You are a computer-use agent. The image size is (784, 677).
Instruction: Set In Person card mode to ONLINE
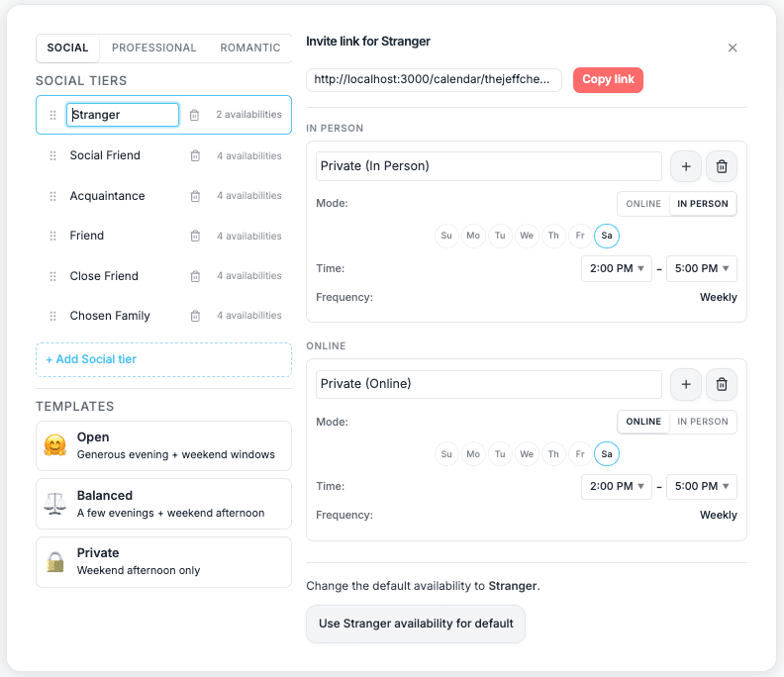click(643, 204)
